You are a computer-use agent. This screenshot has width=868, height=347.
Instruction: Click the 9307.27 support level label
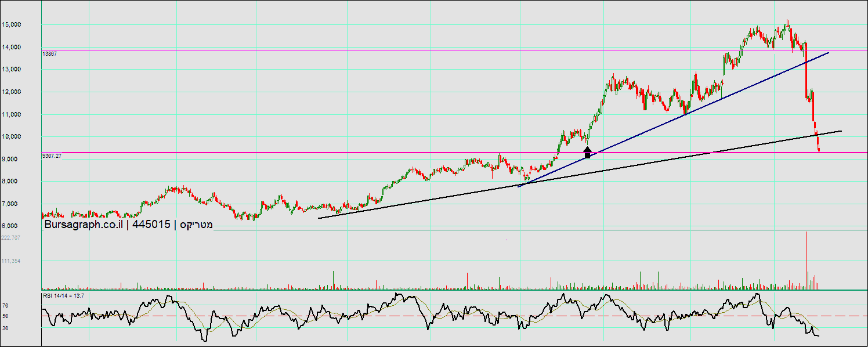point(52,156)
